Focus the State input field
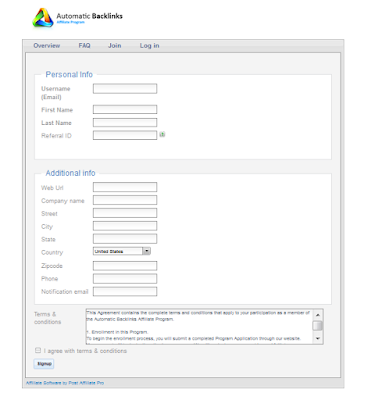This screenshot has height=400, width=368. coord(125,239)
